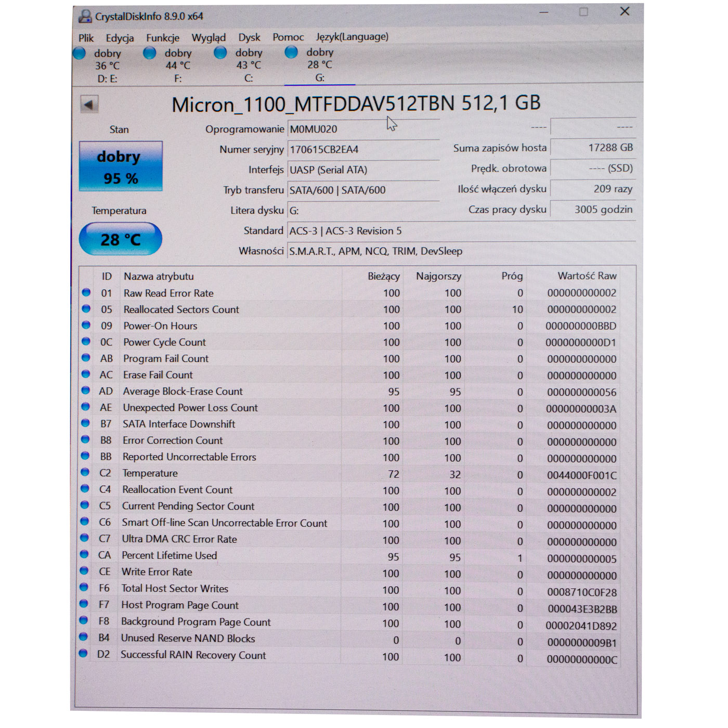
Task: Click the Bieżący column header
Action: pos(384,276)
